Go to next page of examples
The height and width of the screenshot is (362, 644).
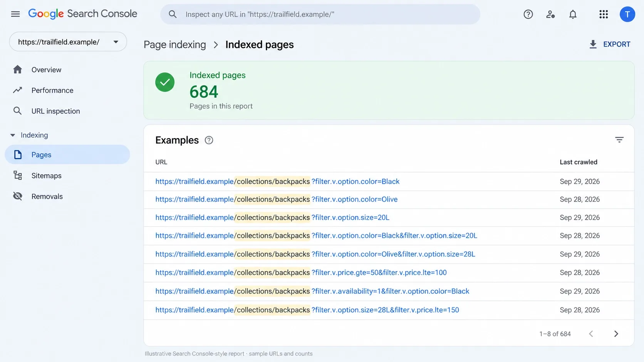616,334
